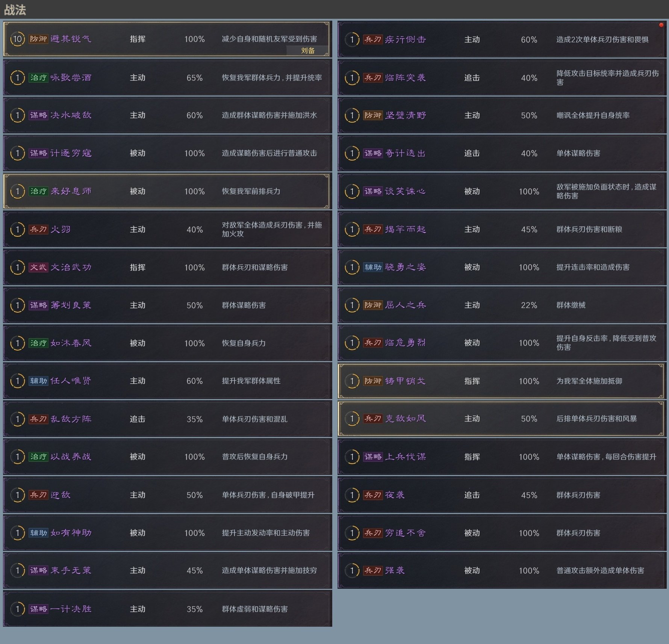
Task: Click the 兵刃 tag icon beside 火羽
Action: pos(39,230)
